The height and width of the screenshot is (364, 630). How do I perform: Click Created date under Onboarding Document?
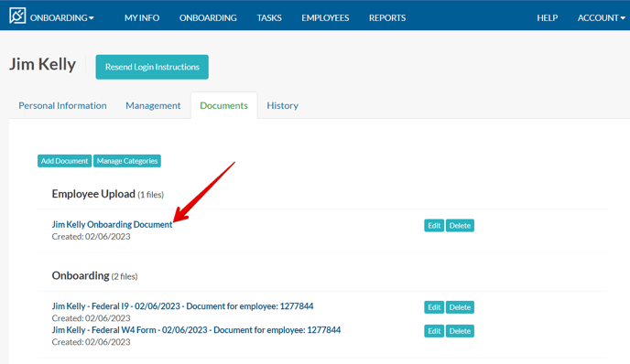click(92, 237)
